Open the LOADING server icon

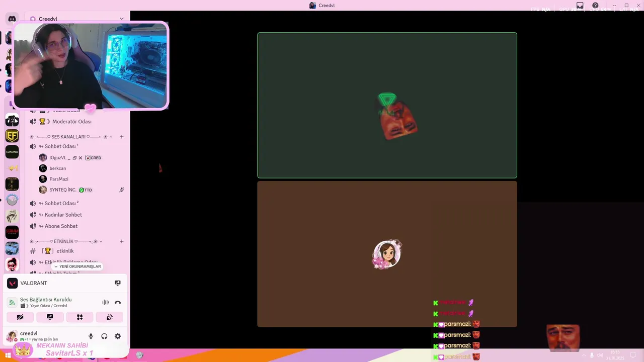coord(12,152)
